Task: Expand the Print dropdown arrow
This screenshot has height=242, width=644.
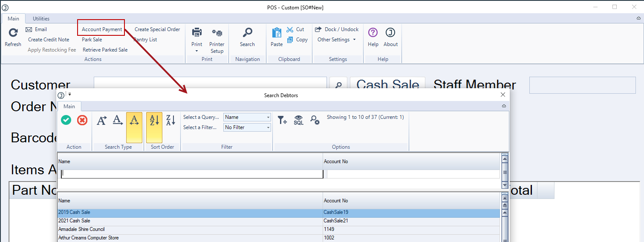Action: (197, 51)
